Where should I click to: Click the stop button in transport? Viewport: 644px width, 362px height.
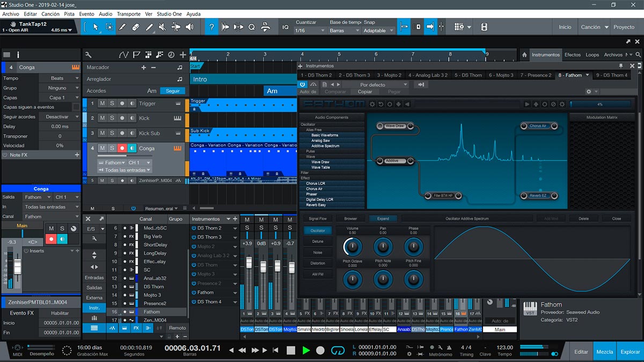291,350
